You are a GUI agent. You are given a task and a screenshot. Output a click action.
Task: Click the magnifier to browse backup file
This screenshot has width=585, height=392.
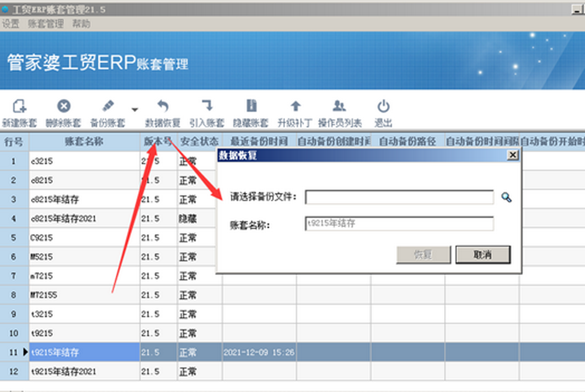506,198
